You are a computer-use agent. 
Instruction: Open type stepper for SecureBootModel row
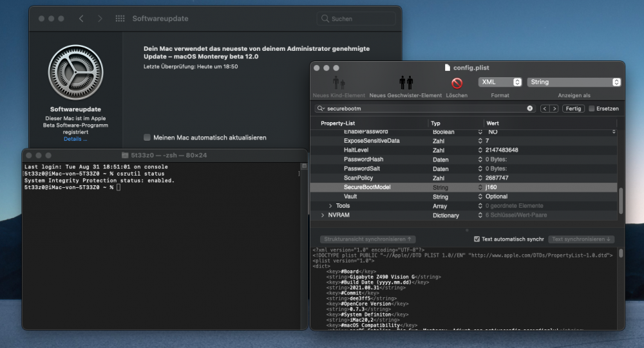[x=480, y=187]
